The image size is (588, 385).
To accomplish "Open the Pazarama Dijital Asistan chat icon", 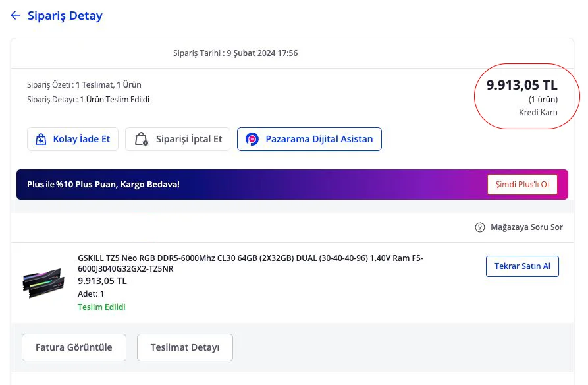I will (252, 139).
